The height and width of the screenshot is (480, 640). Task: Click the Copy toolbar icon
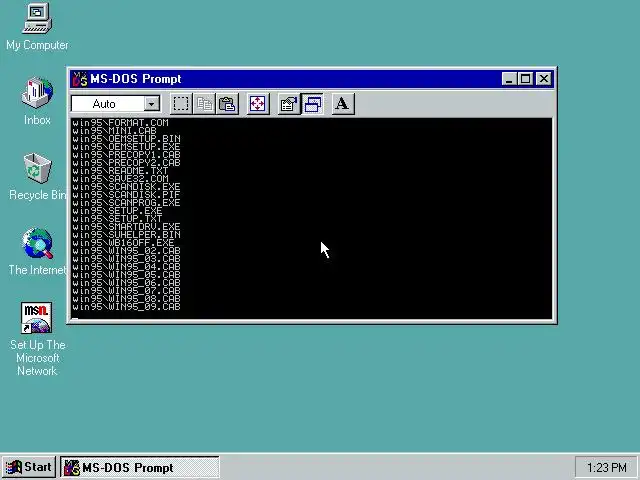pos(204,104)
